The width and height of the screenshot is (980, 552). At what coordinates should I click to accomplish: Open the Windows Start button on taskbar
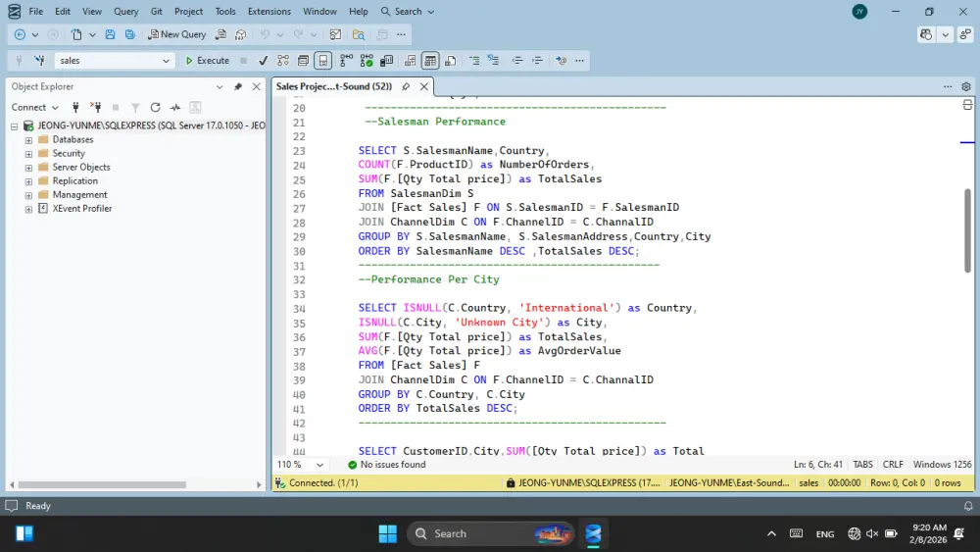point(387,534)
